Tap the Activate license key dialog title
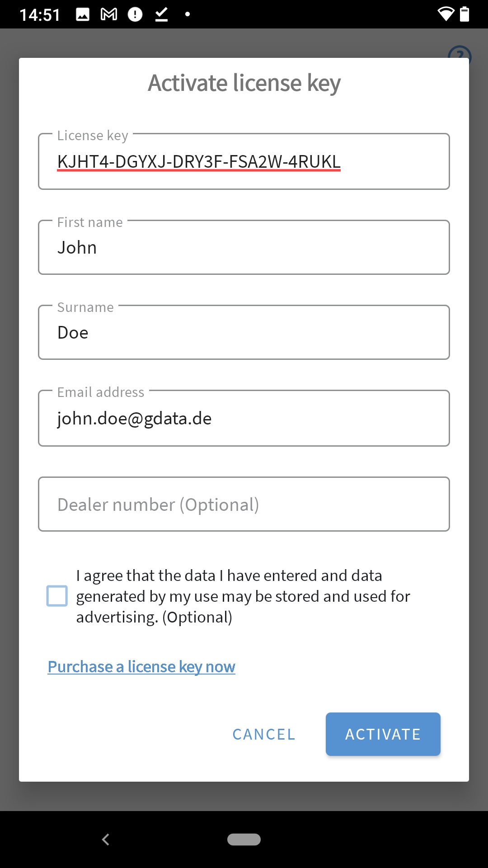Screen dimensions: 488x868 tap(244, 83)
